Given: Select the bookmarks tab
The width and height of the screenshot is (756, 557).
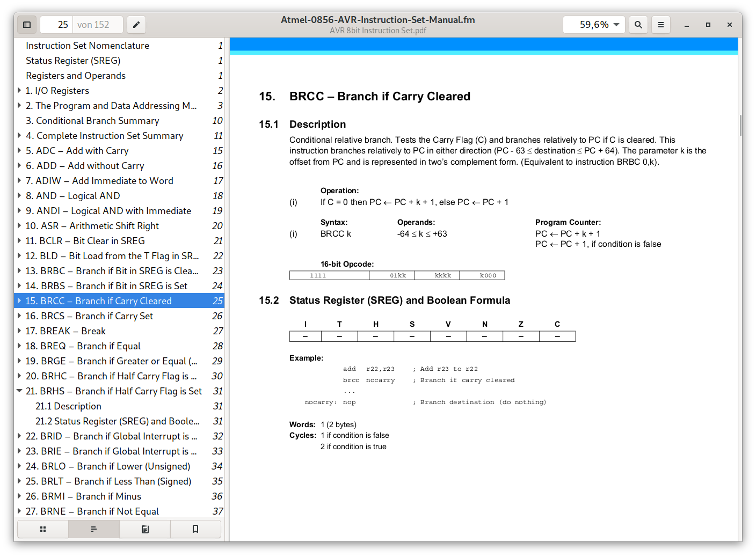Looking at the screenshot, I should 195,529.
